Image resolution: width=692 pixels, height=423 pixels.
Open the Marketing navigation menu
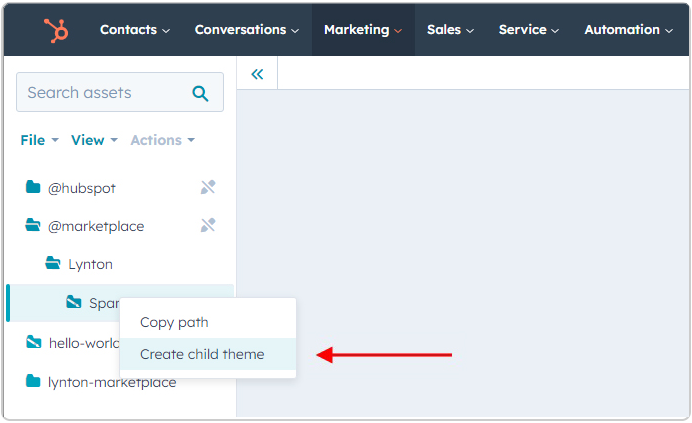362,30
